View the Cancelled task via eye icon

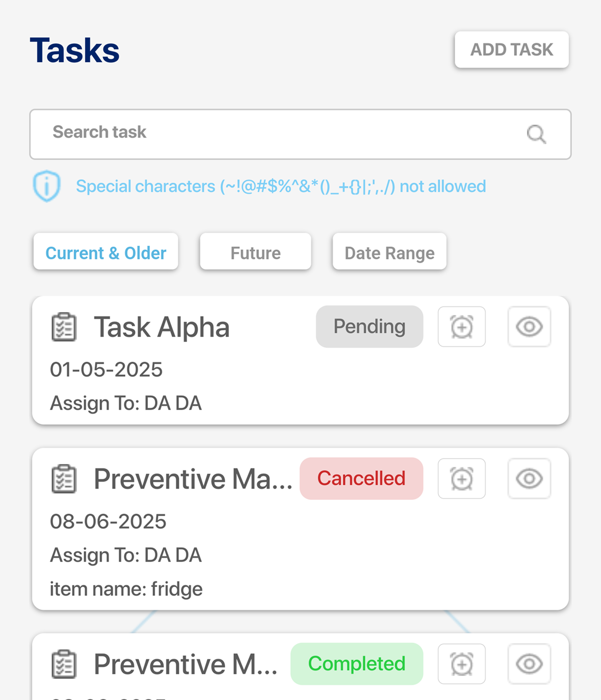coord(529,478)
